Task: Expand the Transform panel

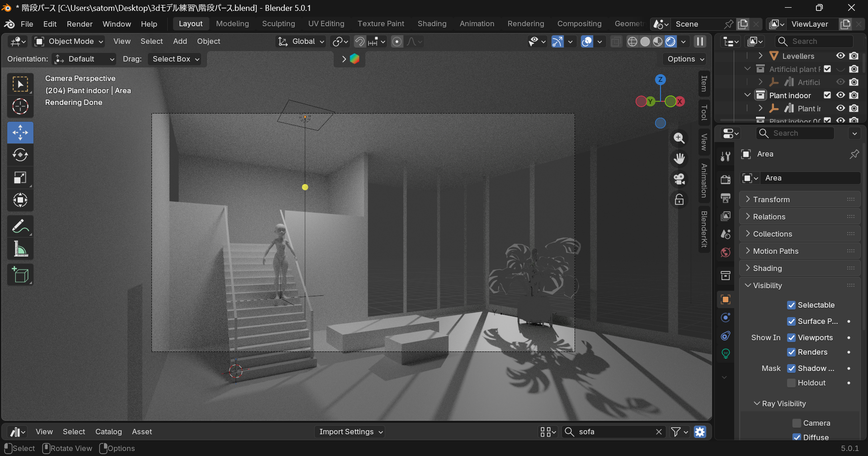Action: click(771, 199)
